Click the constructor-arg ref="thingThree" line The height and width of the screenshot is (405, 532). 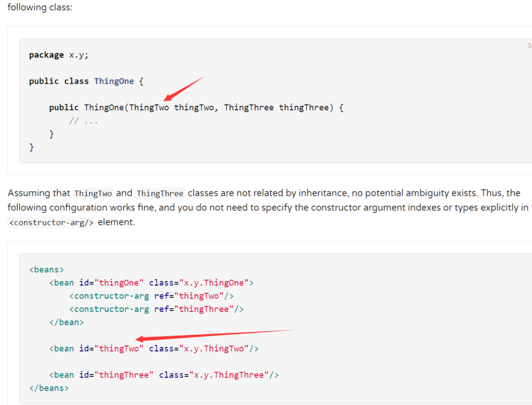click(x=156, y=309)
